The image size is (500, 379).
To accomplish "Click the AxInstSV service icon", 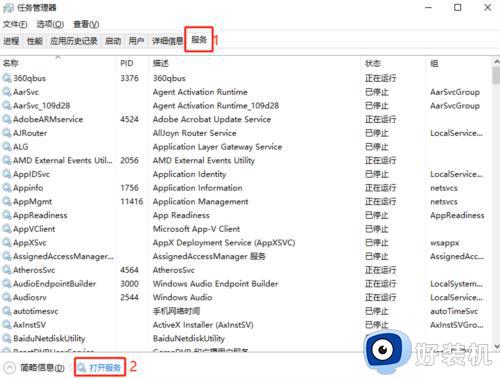I will tap(7, 325).
